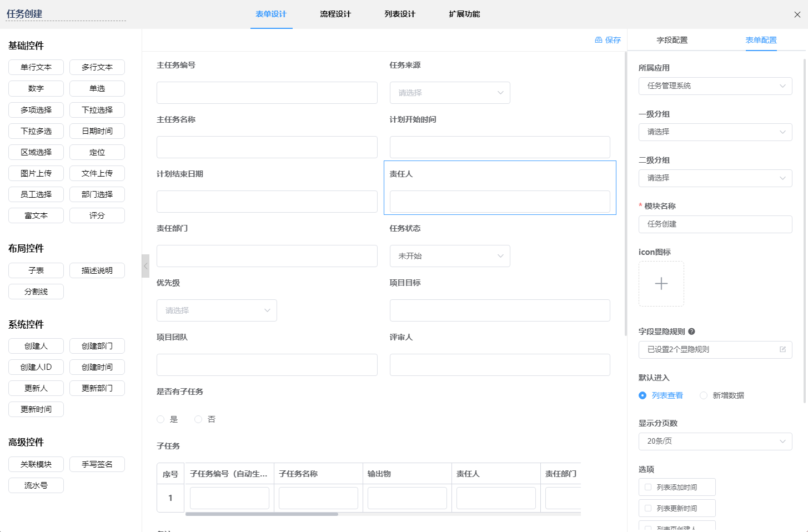This screenshot has height=532, width=808.
Task: Switch to the 流程设计 tab
Action: point(335,14)
